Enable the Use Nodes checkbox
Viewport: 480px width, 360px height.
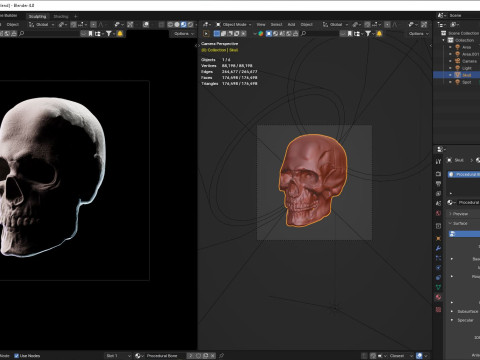pos(16,356)
